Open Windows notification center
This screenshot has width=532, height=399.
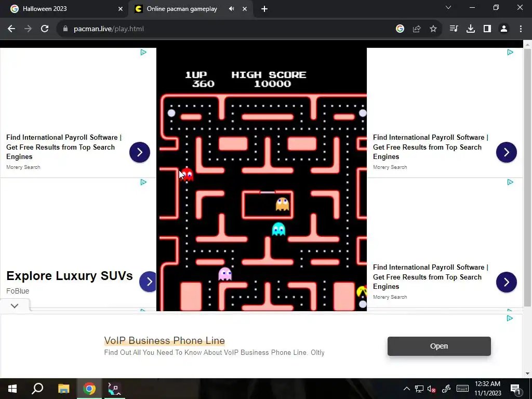coord(515,389)
